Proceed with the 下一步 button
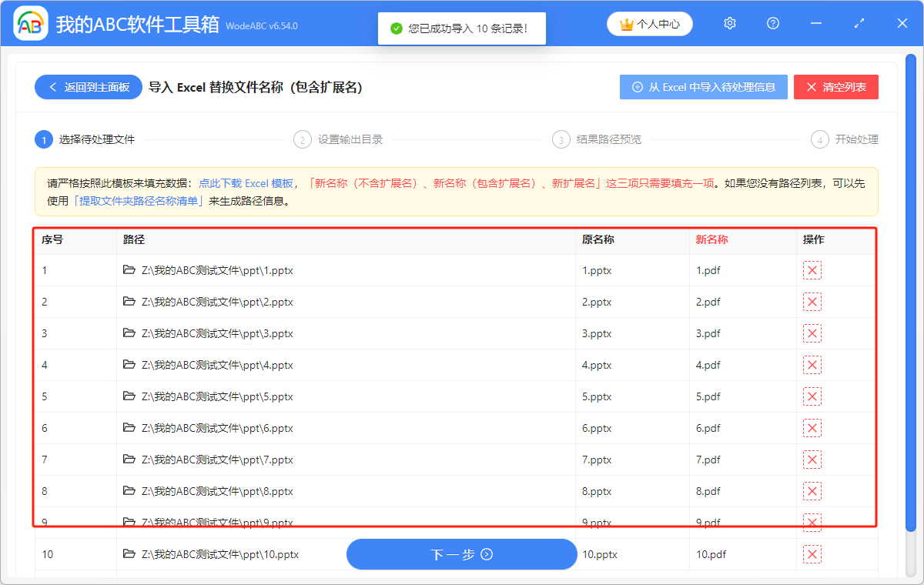The height and width of the screenshot is (585, 924). (461, 554)
